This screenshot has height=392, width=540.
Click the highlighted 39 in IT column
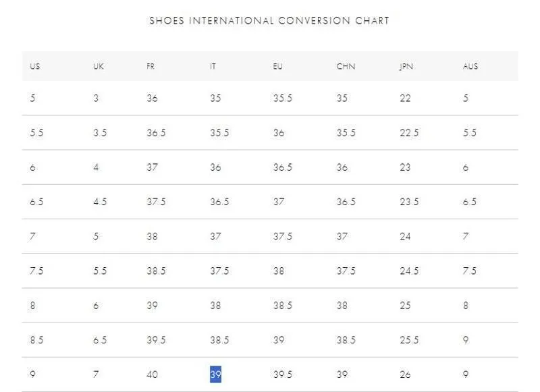click(215, 374)
